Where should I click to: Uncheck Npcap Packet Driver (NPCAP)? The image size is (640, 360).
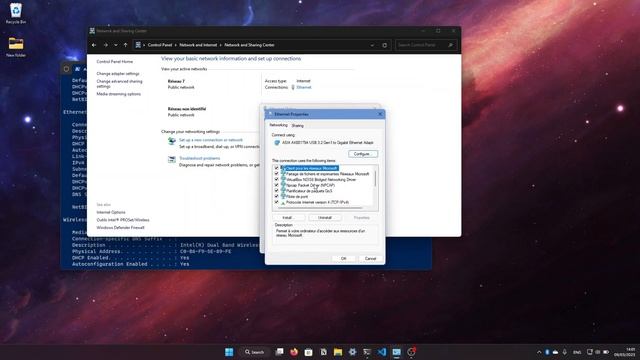point(276,185)
